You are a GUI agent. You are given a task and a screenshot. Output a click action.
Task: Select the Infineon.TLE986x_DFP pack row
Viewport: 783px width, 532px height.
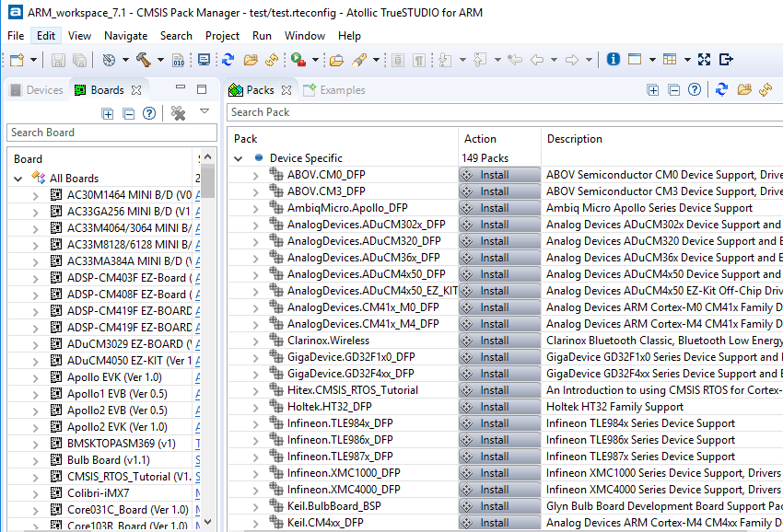[x=340, y=440]
